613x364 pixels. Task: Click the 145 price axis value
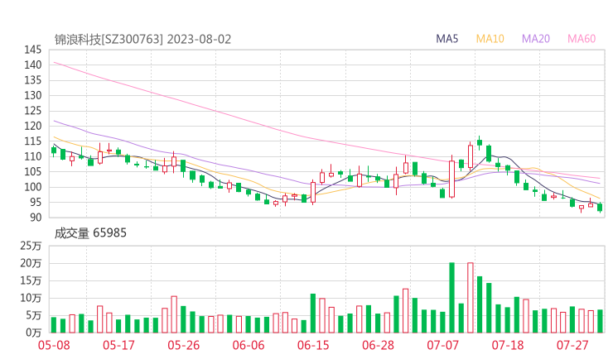(x=33, y=50)
